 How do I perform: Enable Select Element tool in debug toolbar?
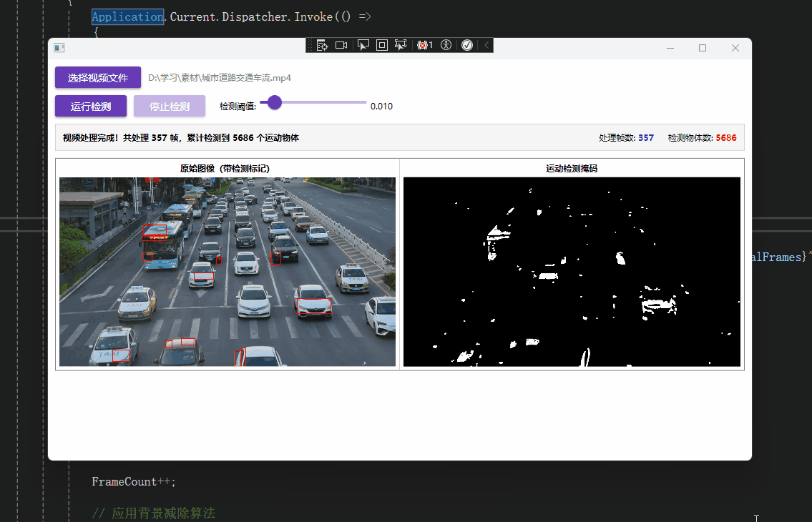pyautogui.click(x=363, y=46)
